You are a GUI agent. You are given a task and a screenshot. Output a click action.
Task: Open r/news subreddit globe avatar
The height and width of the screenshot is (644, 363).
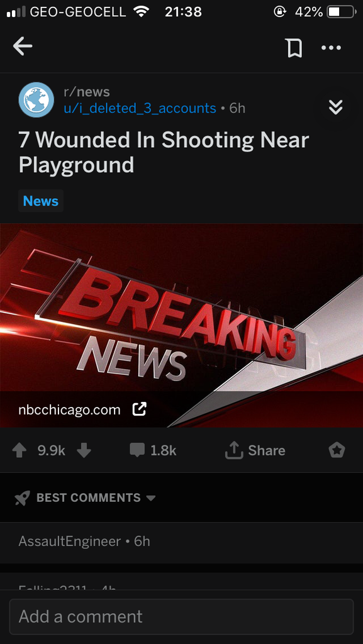[x=36, y=100]
